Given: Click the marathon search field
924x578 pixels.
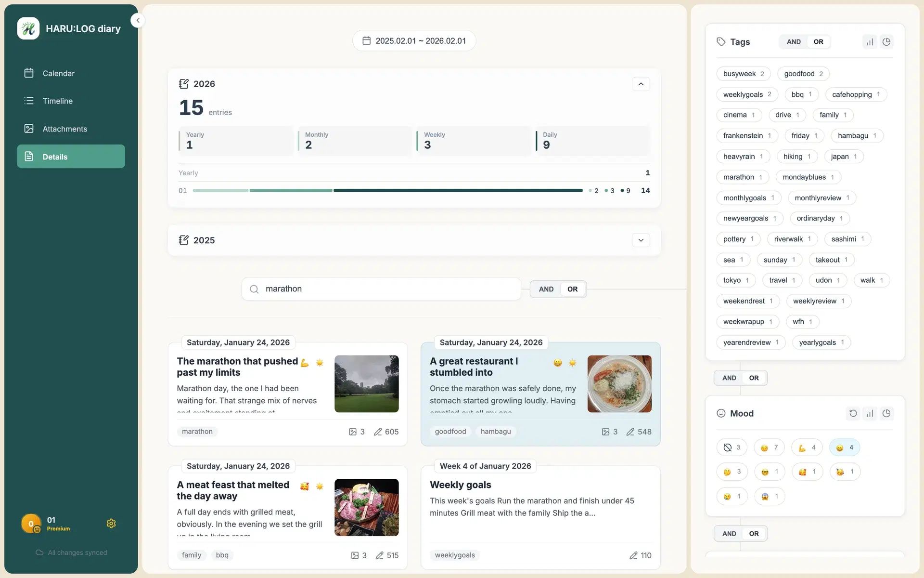Looking at the screenshot, I should [381, 289].
